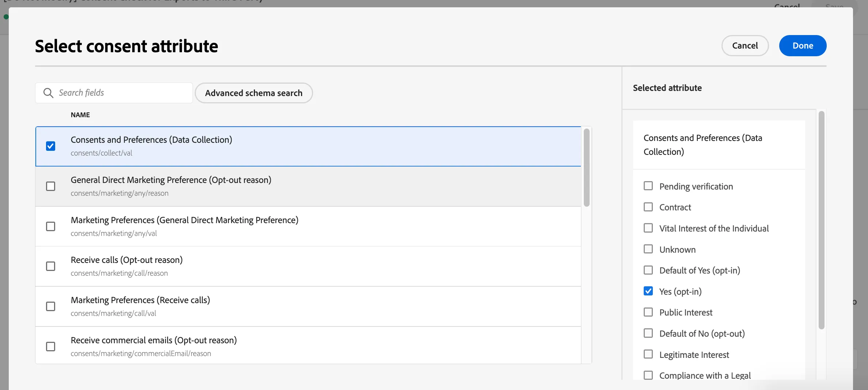Click the consents/marketing/commercialEmail/reason path text
868x390 pixels.
[141, 353]
